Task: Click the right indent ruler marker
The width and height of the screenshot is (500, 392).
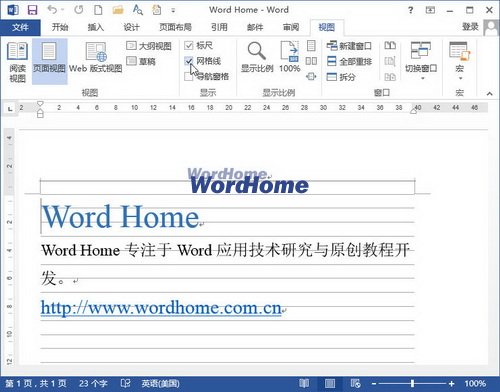Action: click(413, 111)
